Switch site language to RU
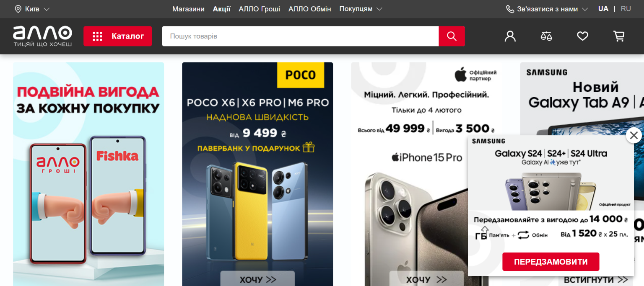Viewport: 644px width, 286px height. tap(626, 9)
